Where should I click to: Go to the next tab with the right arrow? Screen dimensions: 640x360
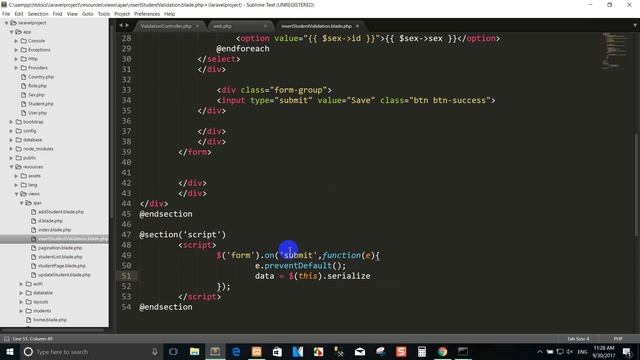click(x=127, y=25)
